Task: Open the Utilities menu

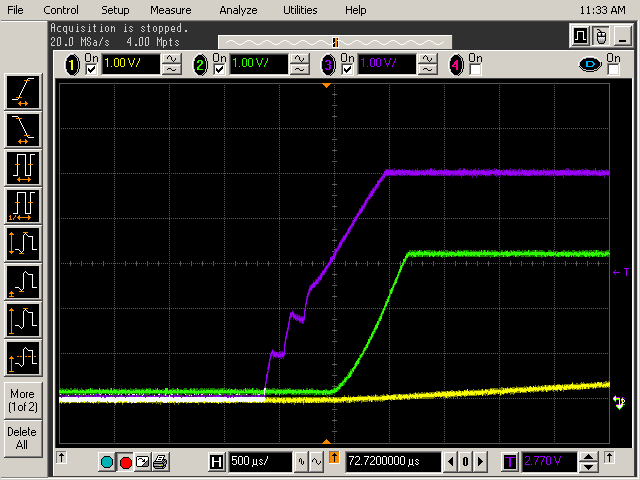Action: point(300,10)
